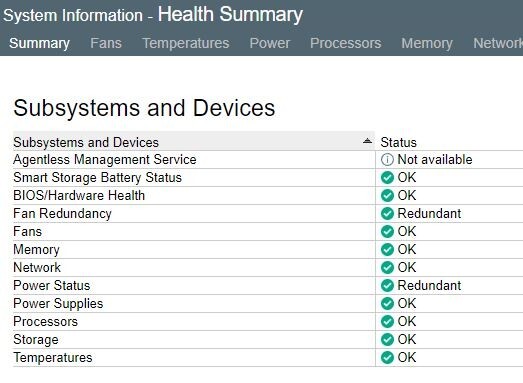Click the Power Status Redundant check icon
This screenshot has height=383, width=523.
coord(387,286)
